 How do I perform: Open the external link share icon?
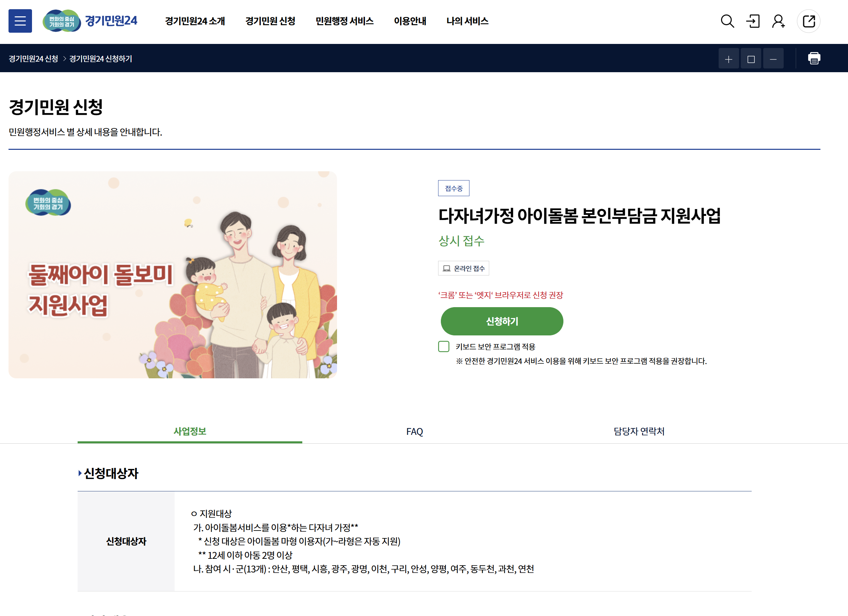tap(809, 21)
